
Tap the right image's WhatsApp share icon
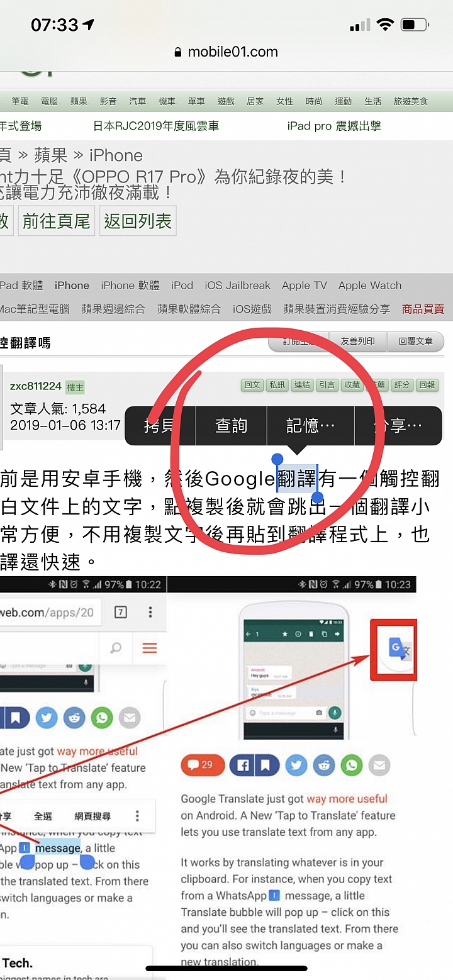click(352, 766)
